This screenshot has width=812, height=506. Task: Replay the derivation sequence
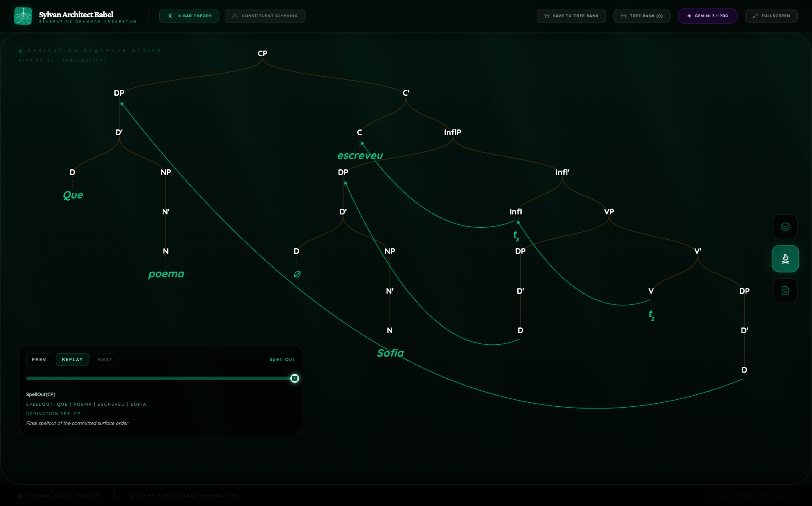coord(72,359)
